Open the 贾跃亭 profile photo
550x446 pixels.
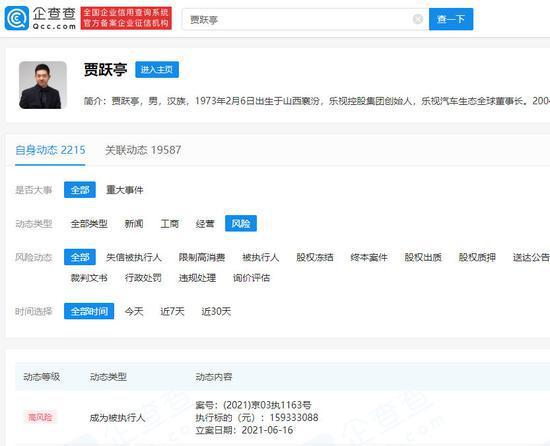(43, 85)
